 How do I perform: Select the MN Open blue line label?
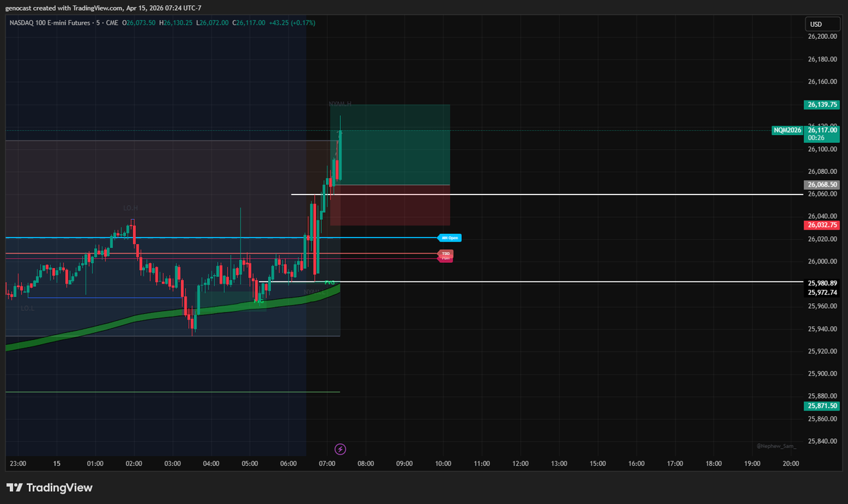(449, 238)
